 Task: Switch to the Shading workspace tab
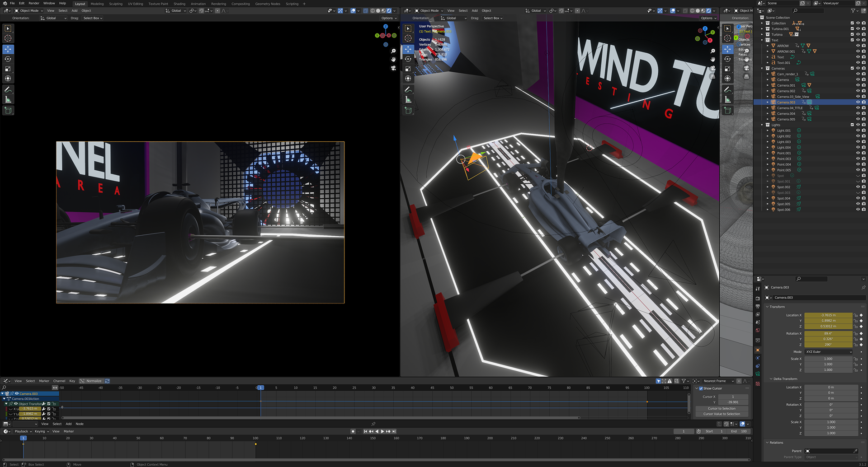[x=179, y=4]
